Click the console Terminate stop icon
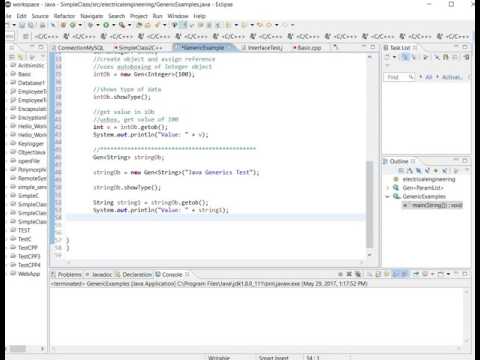The height and width of the screenshot is (360, 480). tap(340, 274)
